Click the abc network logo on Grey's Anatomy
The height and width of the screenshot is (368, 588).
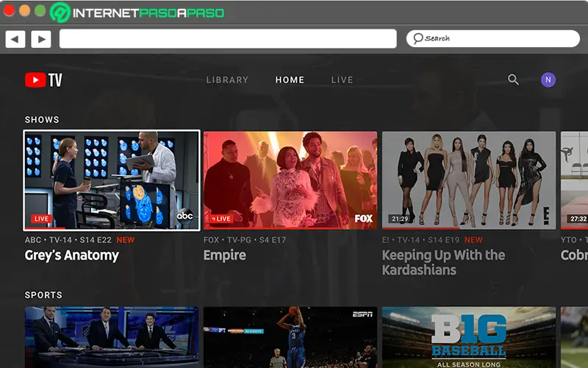pos(185,216)
